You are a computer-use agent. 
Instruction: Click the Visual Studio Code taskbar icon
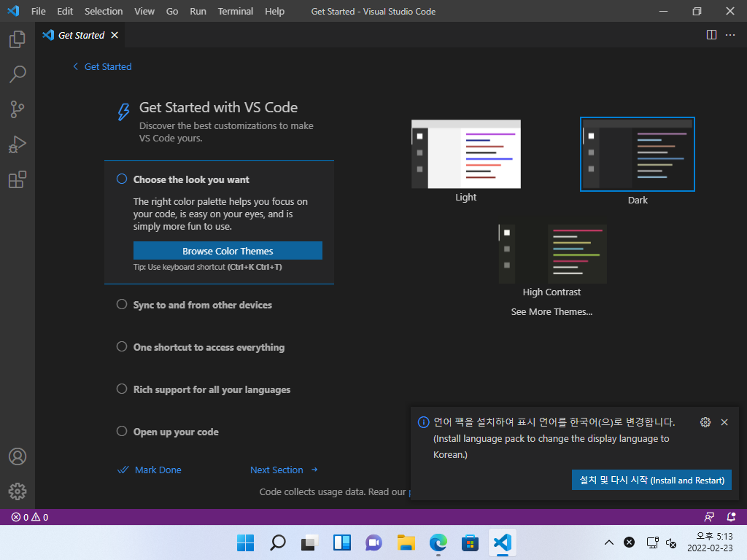[x=502, y=542]
